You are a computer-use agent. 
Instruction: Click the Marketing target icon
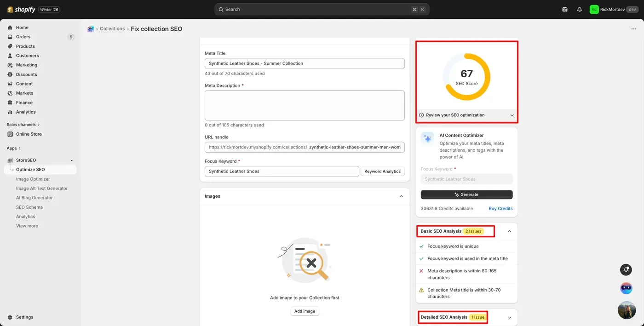tap(10, 65)
